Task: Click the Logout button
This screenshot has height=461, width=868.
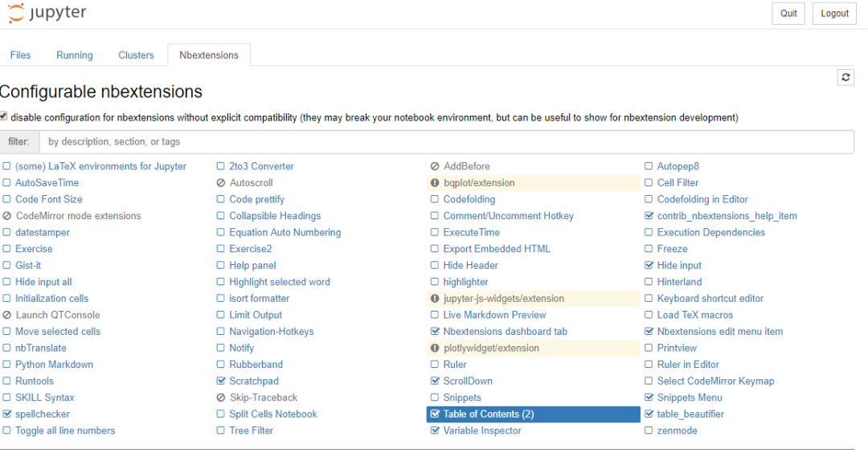Action: pyautogui.click(x=834, y=14)
